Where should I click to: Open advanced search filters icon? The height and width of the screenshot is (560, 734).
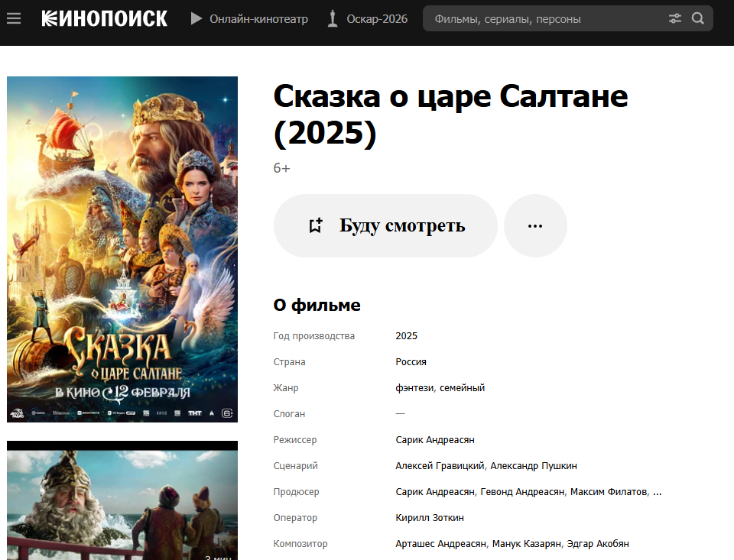[674, 18]
